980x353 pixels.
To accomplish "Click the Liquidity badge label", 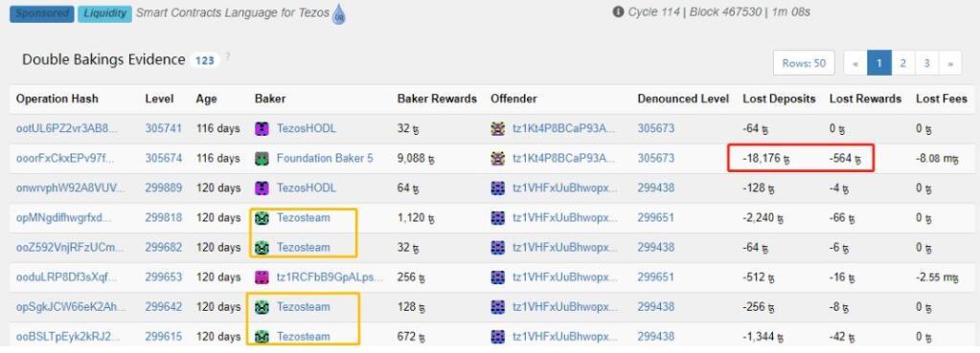I will coord(104,13).
